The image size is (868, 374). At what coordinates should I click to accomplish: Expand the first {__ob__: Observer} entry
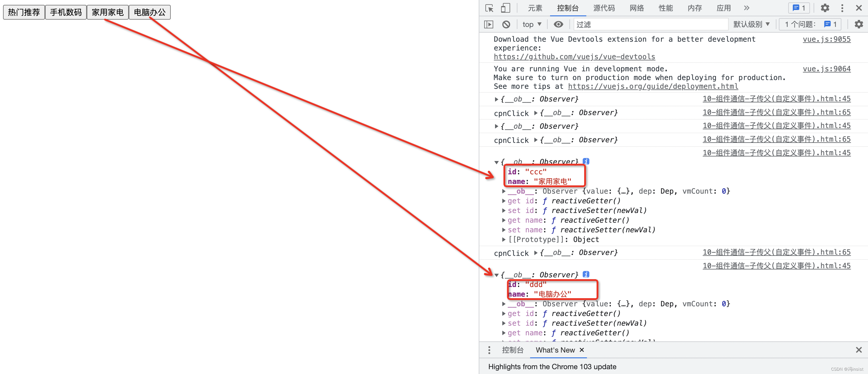point(496,99)
